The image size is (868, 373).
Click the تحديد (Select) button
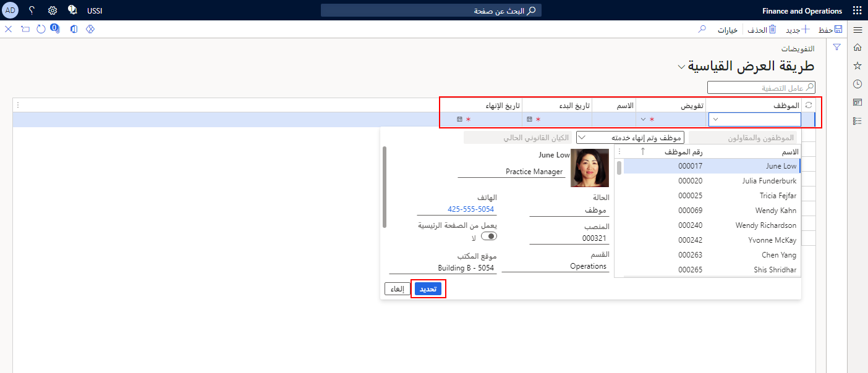click(428, 289)
